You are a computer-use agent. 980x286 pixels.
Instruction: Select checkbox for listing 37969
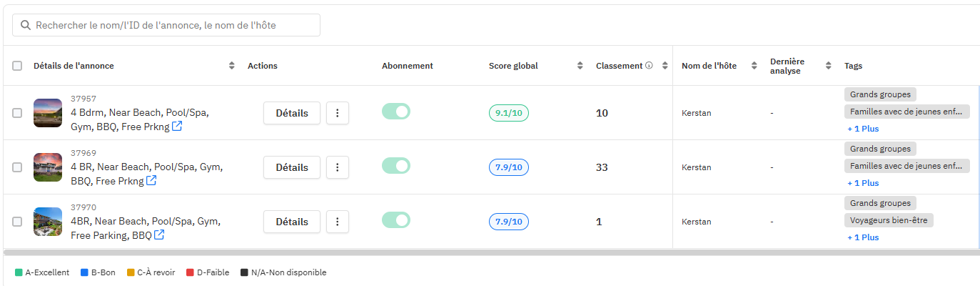(x=17, y=167)
